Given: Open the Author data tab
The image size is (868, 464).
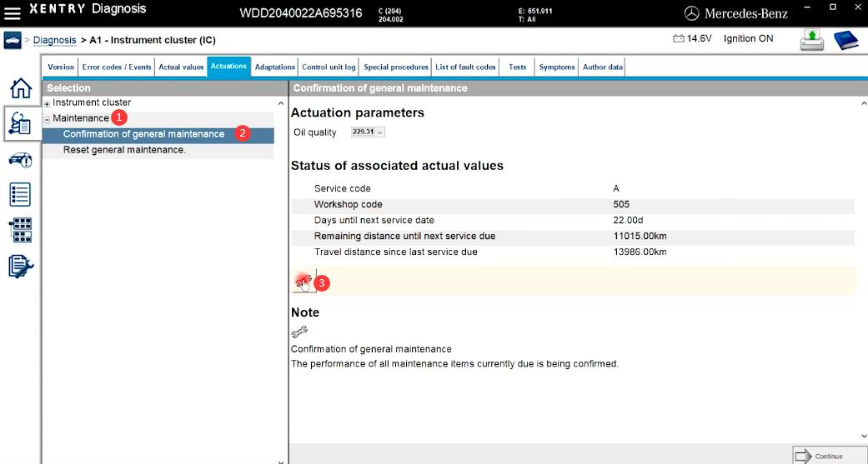Looking at the screenshot, I should point(602,67).
